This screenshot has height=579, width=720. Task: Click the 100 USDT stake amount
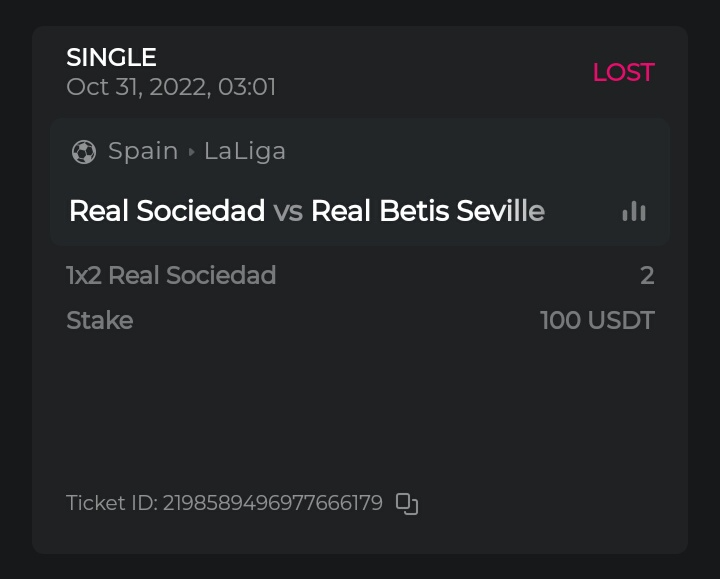pyautogui.click(x=597, y=320)
